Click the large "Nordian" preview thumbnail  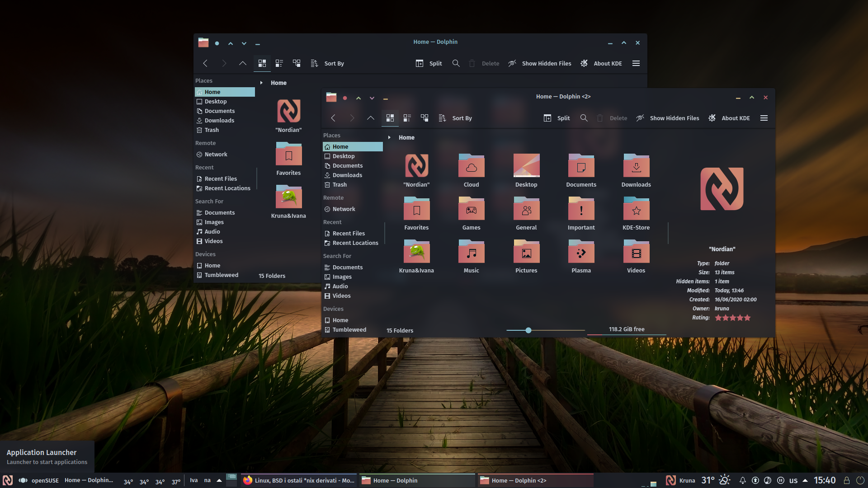722,189
